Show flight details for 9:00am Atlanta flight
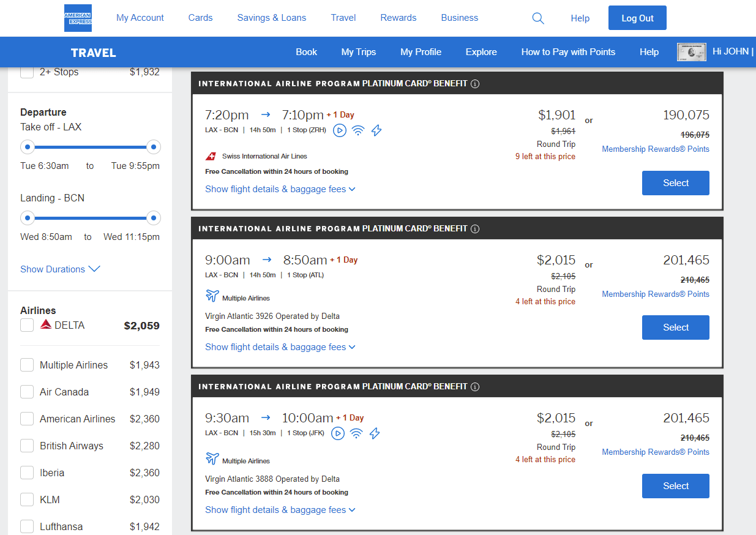 click(280, 347)
